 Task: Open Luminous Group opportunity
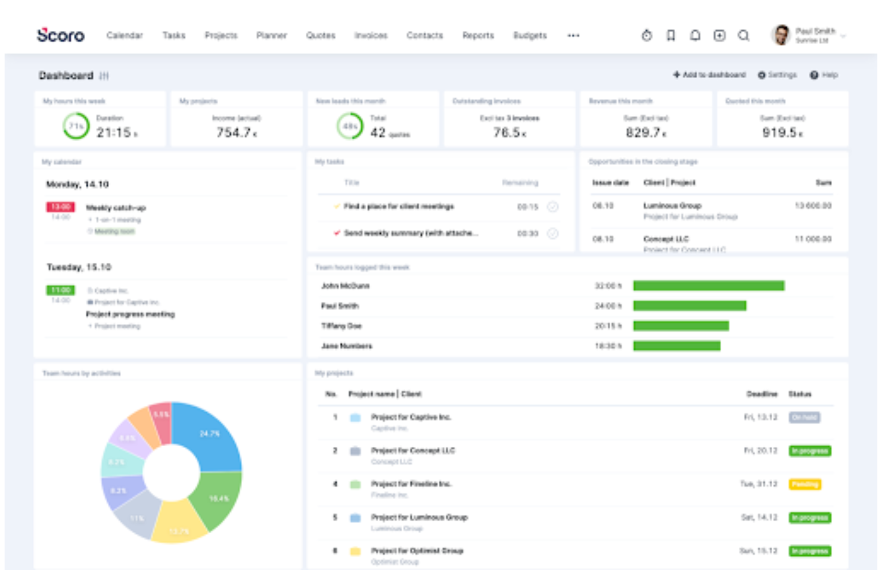[672, 206]
